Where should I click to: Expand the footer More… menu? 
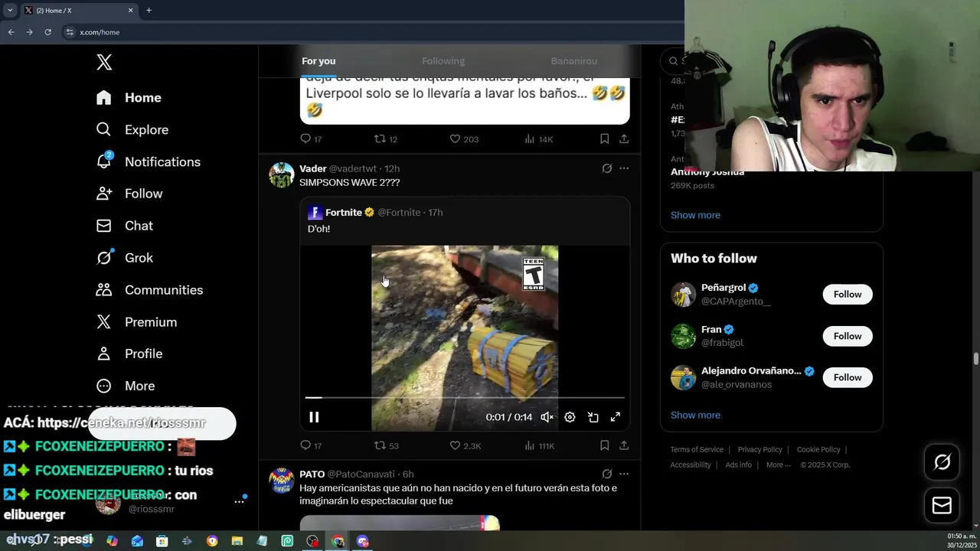(x=779, y=465)
